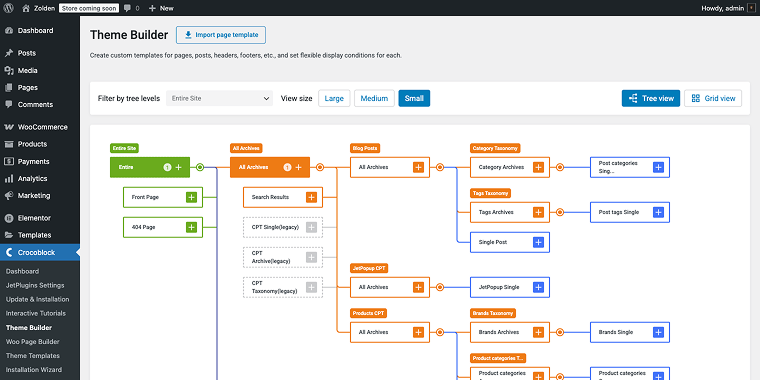Click plus on CPT Archive(legacy) node
The image size is (760, 380).
point(312,257)
